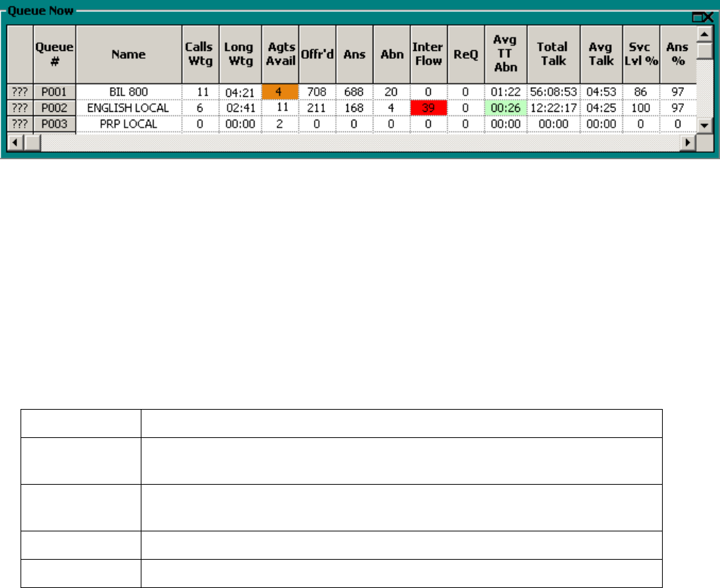Click the ??? cell in the P003 row
The width and height of the screenshot is (720, 588).
click(21, 124)
